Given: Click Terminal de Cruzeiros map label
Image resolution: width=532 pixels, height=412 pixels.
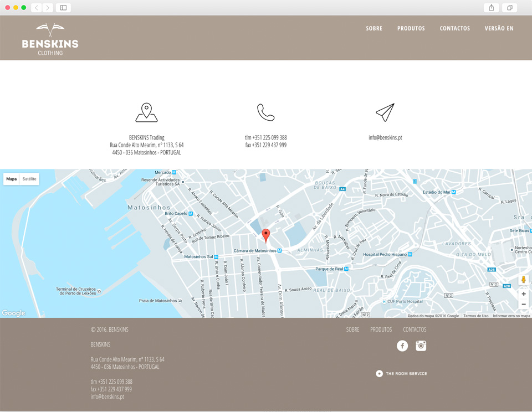Looking at the screenshot, I should tap(78, 291).
